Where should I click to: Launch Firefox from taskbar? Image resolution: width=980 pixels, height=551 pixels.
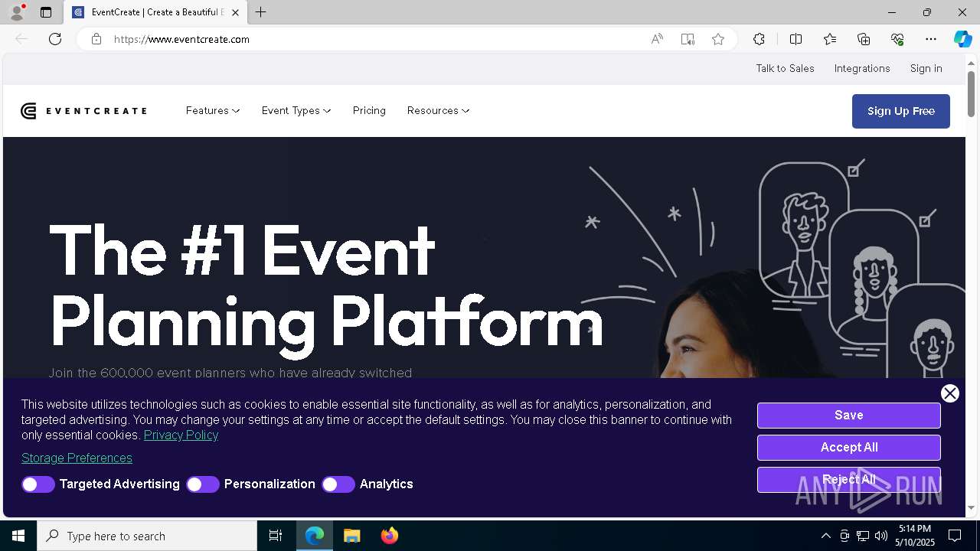click(x=389, y=536)
